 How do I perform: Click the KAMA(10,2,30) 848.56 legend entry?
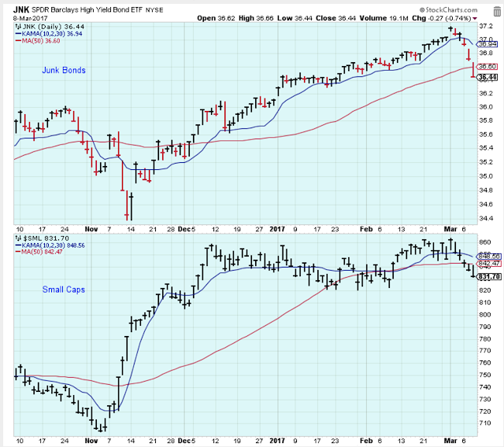[50, 246]
